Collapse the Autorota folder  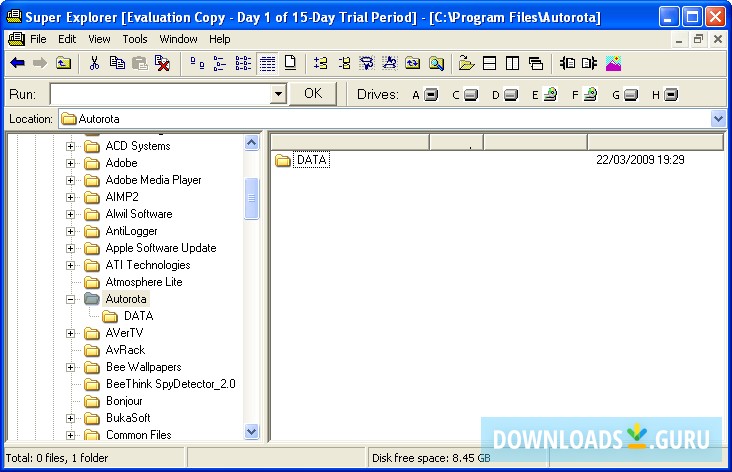tap(70, 299)
